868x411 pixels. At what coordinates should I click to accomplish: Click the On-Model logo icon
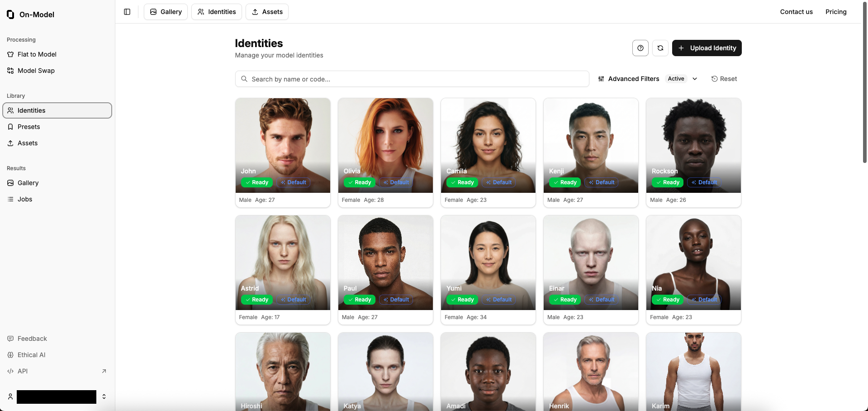10,14
